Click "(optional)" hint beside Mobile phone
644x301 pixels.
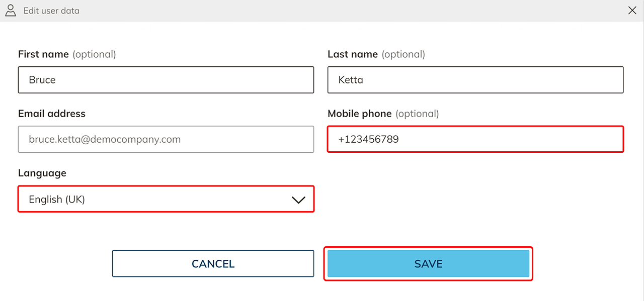pos(418,114)
